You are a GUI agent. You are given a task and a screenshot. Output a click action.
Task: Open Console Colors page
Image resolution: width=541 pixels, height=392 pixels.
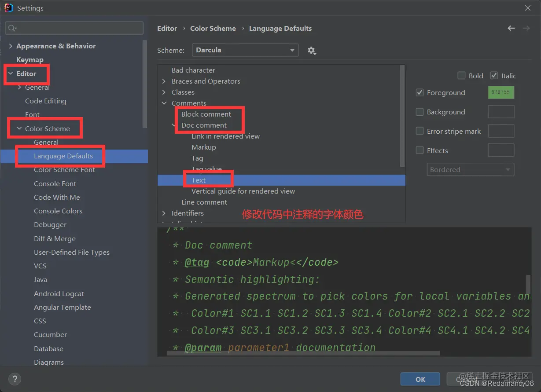58,211
